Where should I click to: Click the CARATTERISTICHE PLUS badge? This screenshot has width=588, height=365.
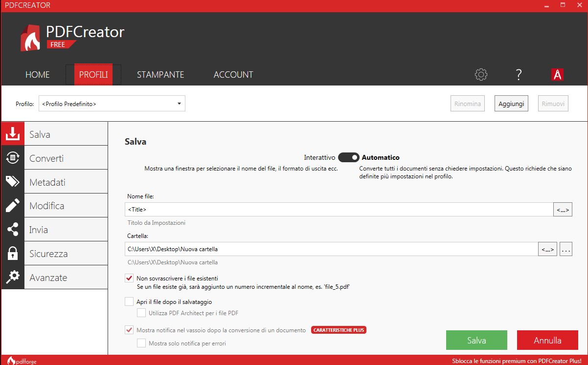[339, 330]
